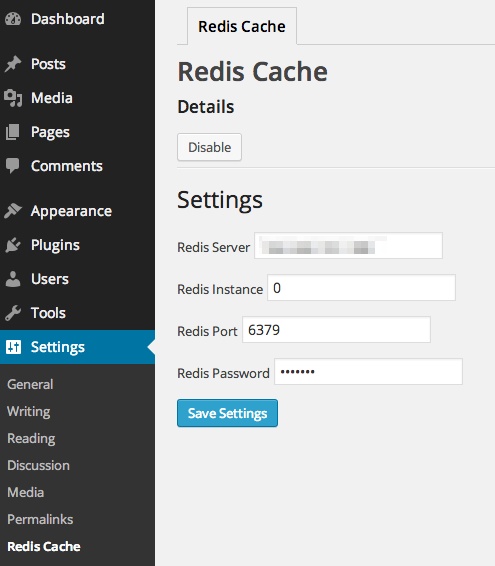
Task: Click the Posts pushpin icon
Action: (x=13, y=64)
